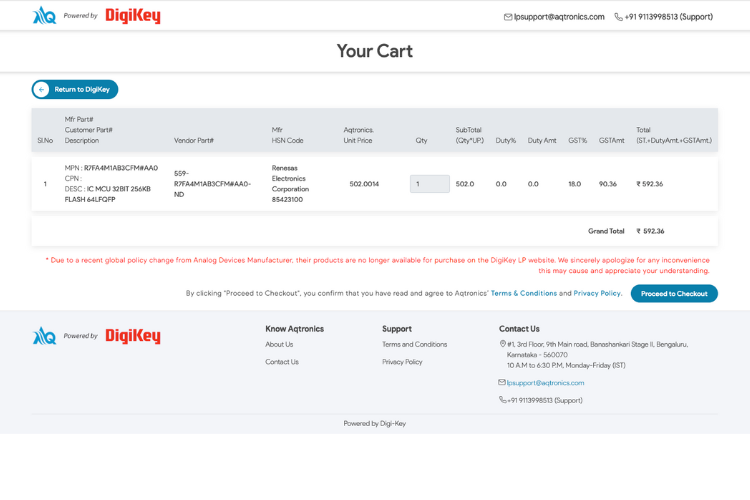Click the header support phone number
750x500 pixels.
pos(669,17)
